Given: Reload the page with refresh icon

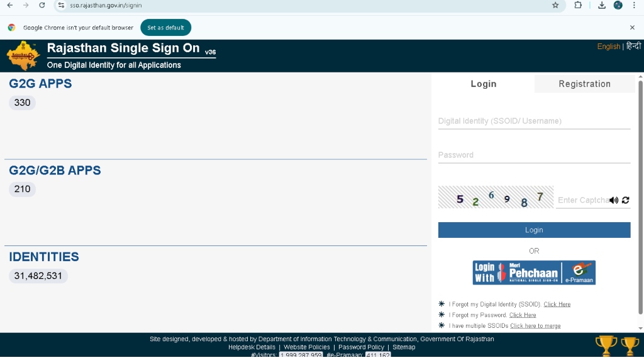Looking at the screenshot, I should point(42,5).
